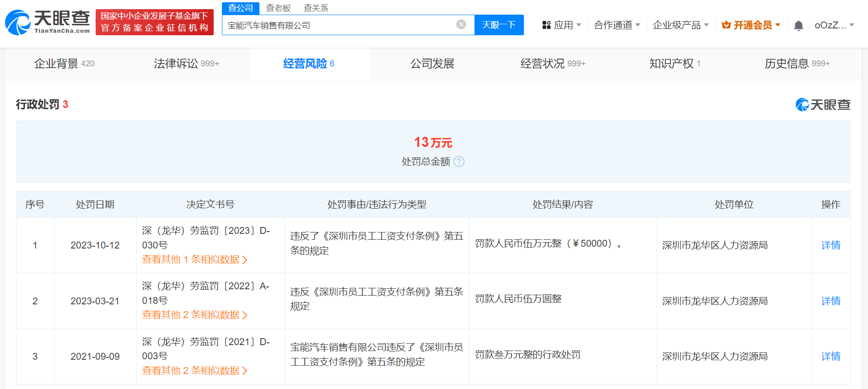Viewport: 868px width, 389px height.
Task: Click the violation reason in row 1
Action: (377, 243)
